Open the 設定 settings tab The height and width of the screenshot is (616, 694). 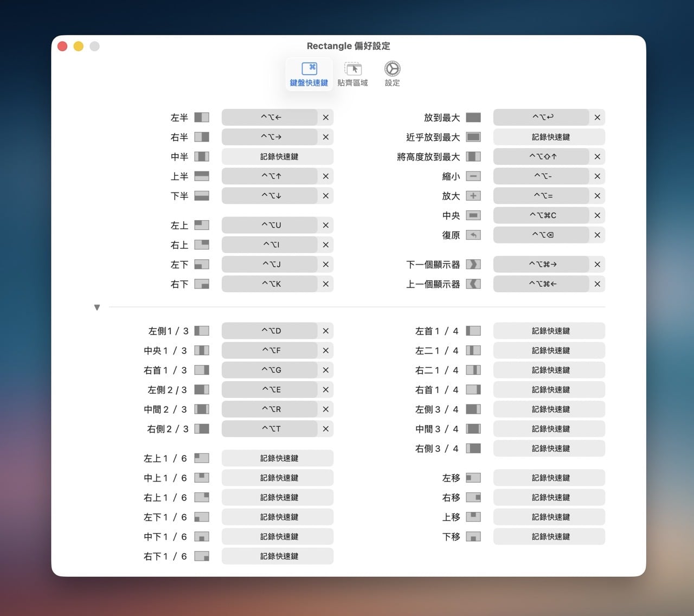(392, 74)
